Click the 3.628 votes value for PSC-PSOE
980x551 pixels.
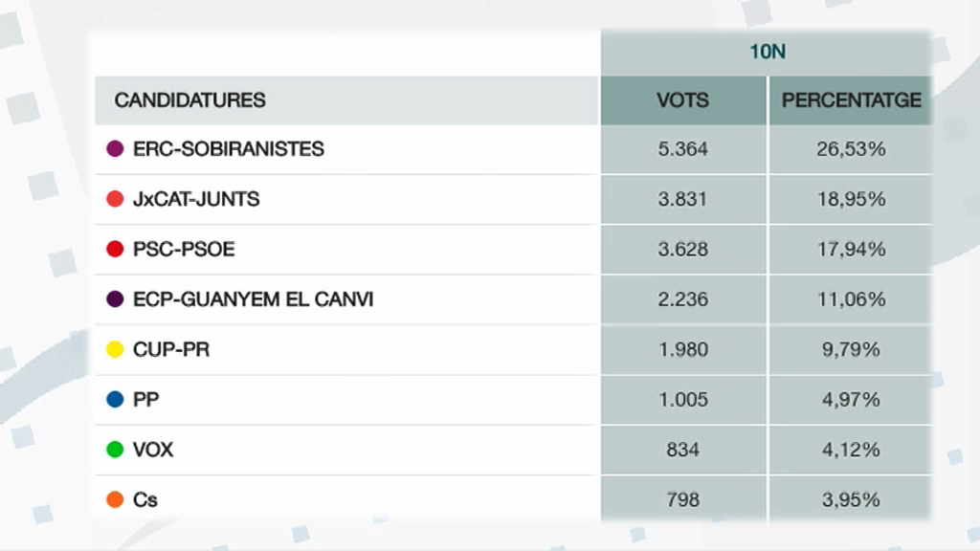click(x=683, y=250)
